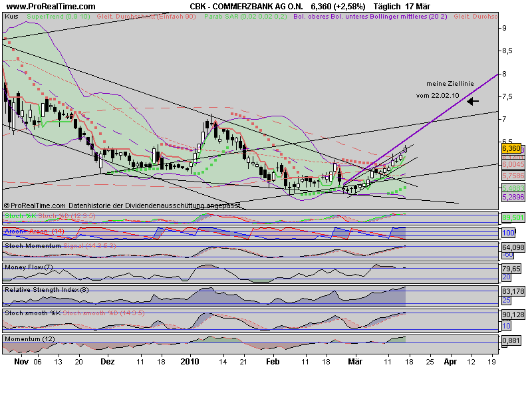
Task: Click the yellow 6,360 current price tag
Action: (511, 148)
